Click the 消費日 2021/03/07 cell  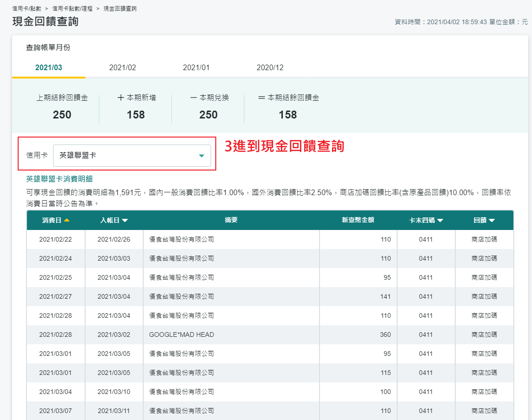coord(56,411)
